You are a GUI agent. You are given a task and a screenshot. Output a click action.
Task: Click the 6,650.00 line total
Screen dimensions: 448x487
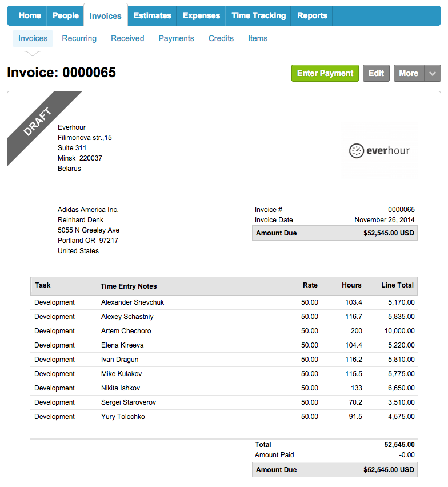pyautogui.click(x=401, y=388)
